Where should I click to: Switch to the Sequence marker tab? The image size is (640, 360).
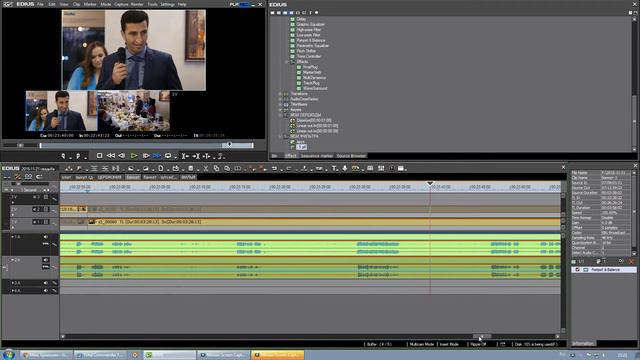point(317,156)
